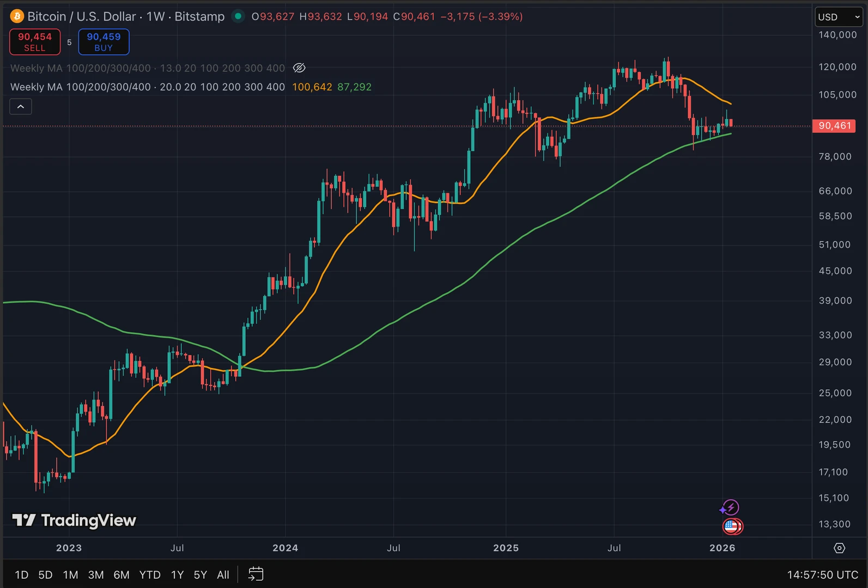Click the purple lightning event marker
Screen dimensions: 868x588
tap(730, 507)
